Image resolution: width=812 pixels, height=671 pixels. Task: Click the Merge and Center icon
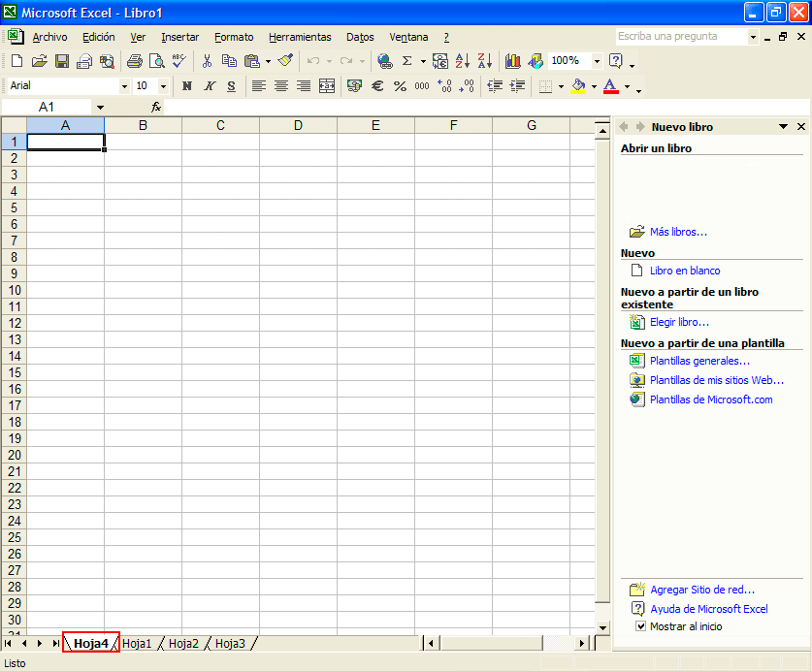(327, 86)
